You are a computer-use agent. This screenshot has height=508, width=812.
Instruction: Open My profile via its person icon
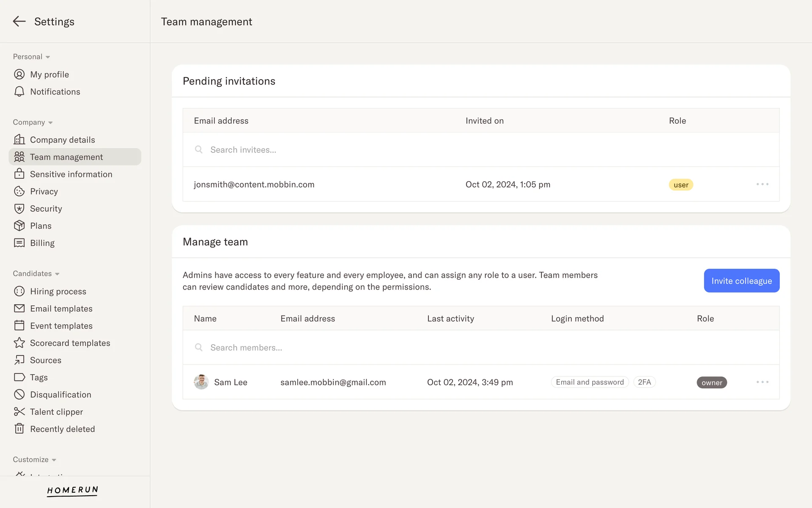click(19, 75)
